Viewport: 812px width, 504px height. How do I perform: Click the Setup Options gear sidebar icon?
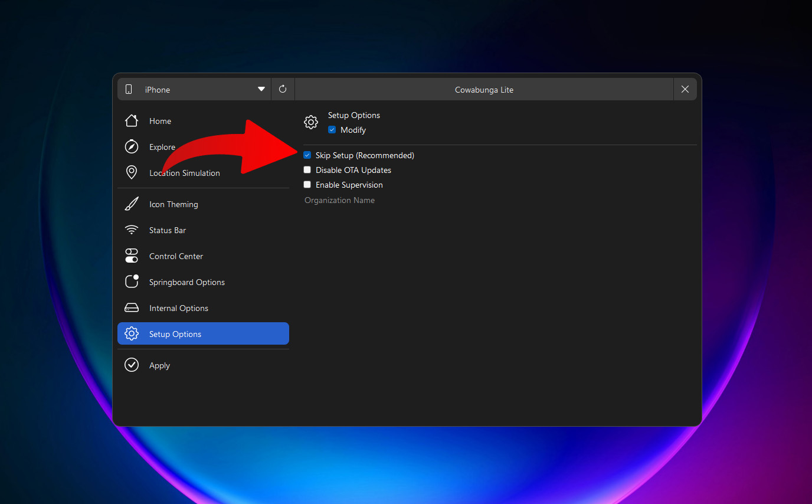click(132, 334)
